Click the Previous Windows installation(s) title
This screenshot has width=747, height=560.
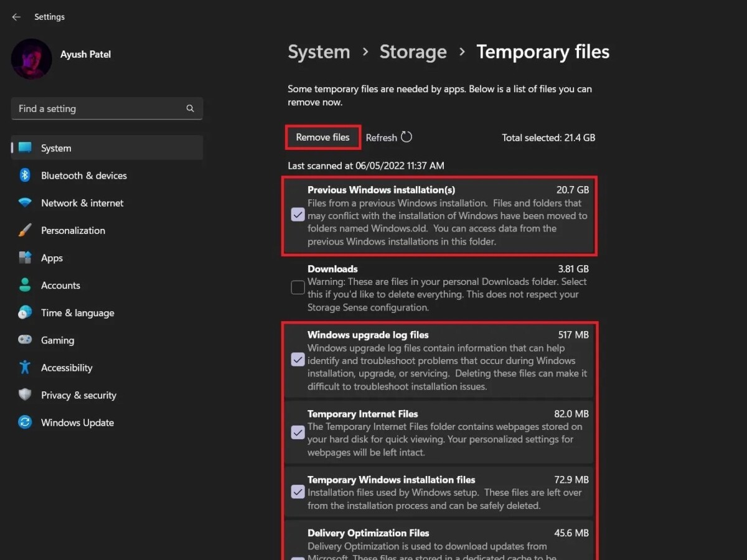coord(381,190)
